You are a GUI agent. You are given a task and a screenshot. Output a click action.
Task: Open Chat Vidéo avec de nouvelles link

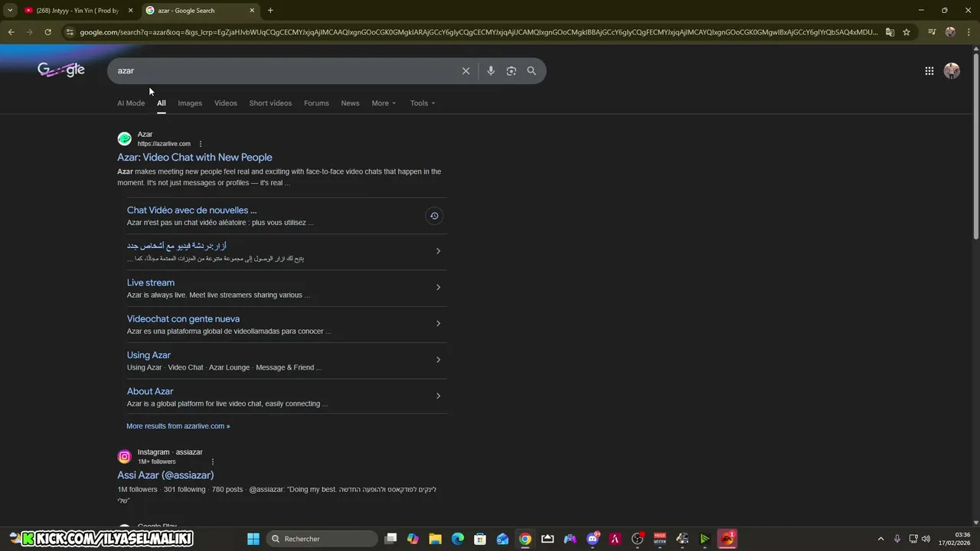[191, 210]
